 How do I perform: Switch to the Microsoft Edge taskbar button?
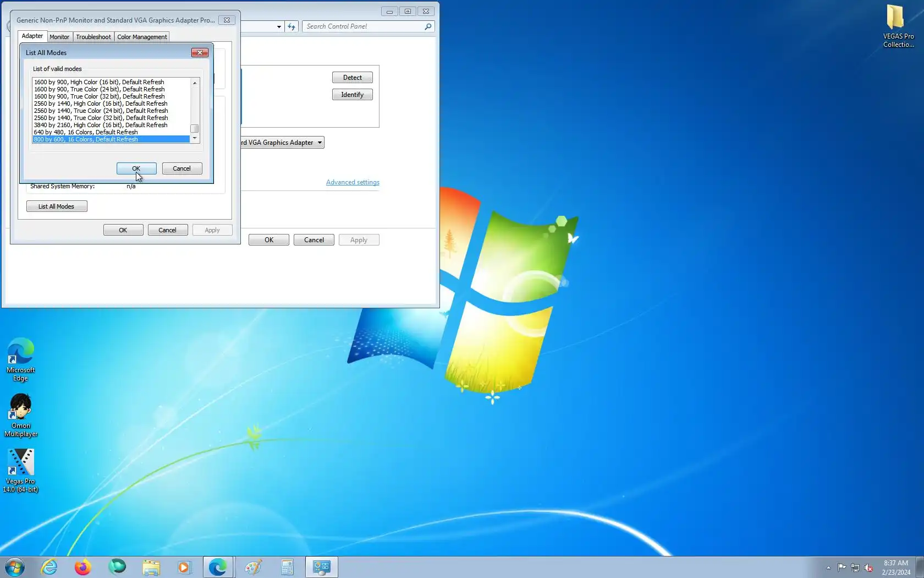[218, 567]
